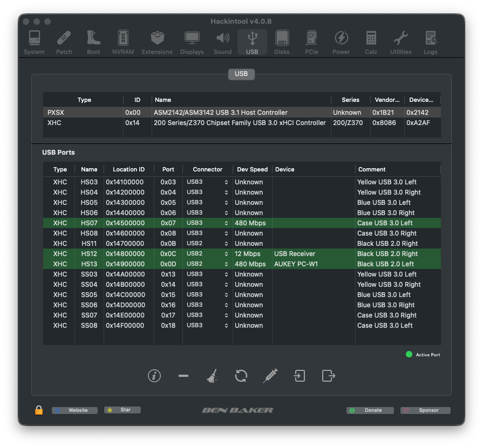Open the PCIe toolbar section
The image size is (483, 448).
pos(311,43)
